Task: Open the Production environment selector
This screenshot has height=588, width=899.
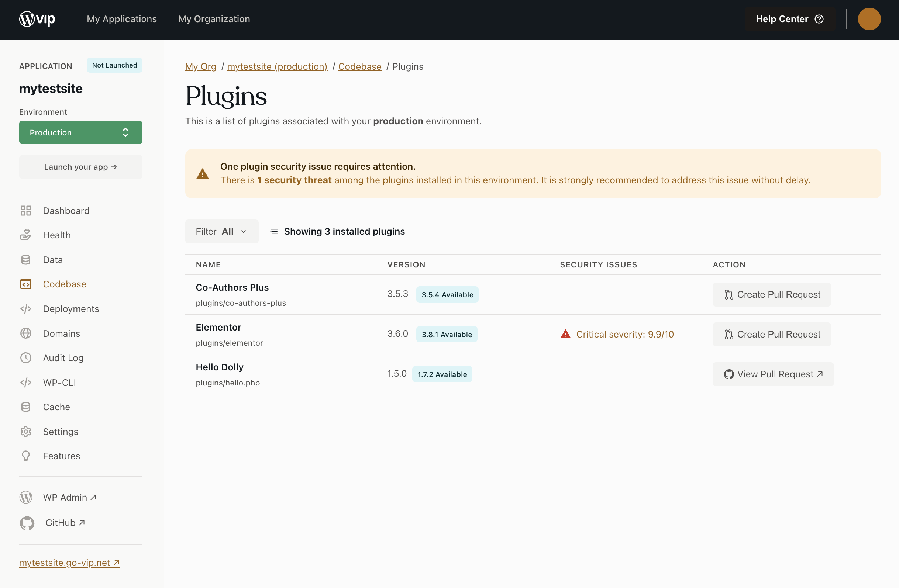Action: (81, 132)
